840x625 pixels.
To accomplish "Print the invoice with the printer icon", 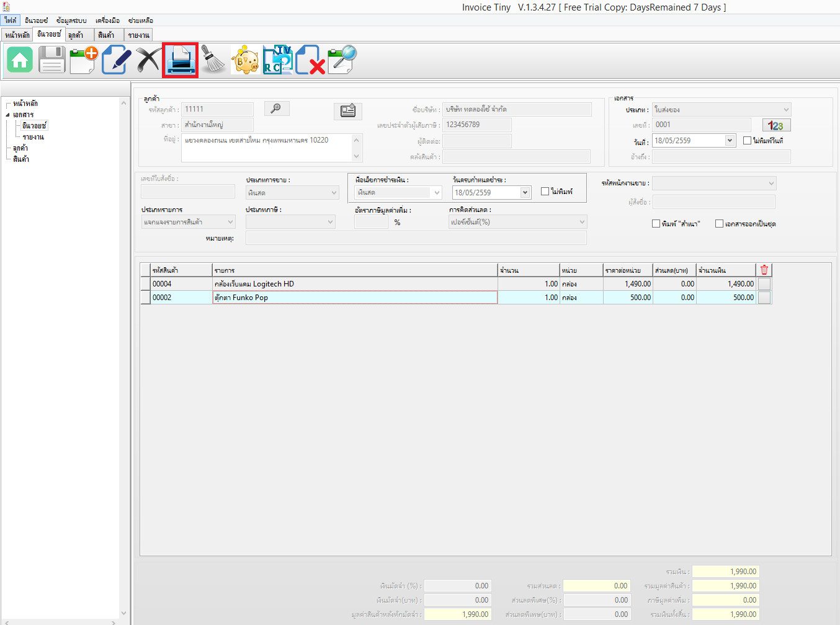I will coord(181,60).
